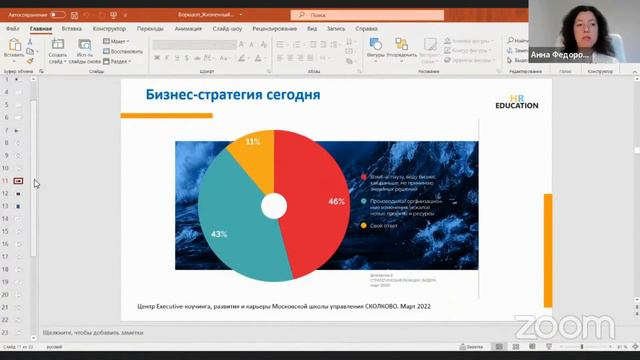
Task: Open the Рецензирование tab
Action: click(x=274, y=29)
